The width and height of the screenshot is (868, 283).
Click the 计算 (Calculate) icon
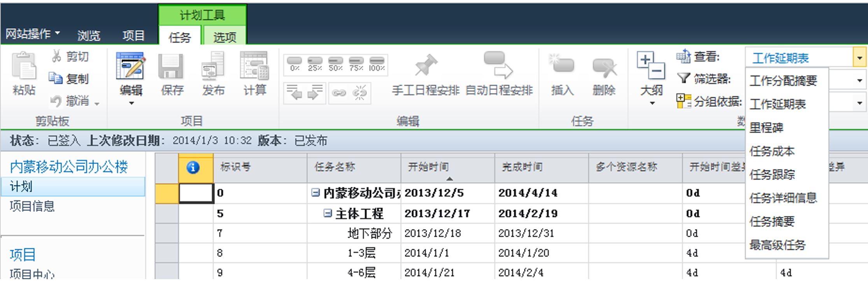click(254, 66)
